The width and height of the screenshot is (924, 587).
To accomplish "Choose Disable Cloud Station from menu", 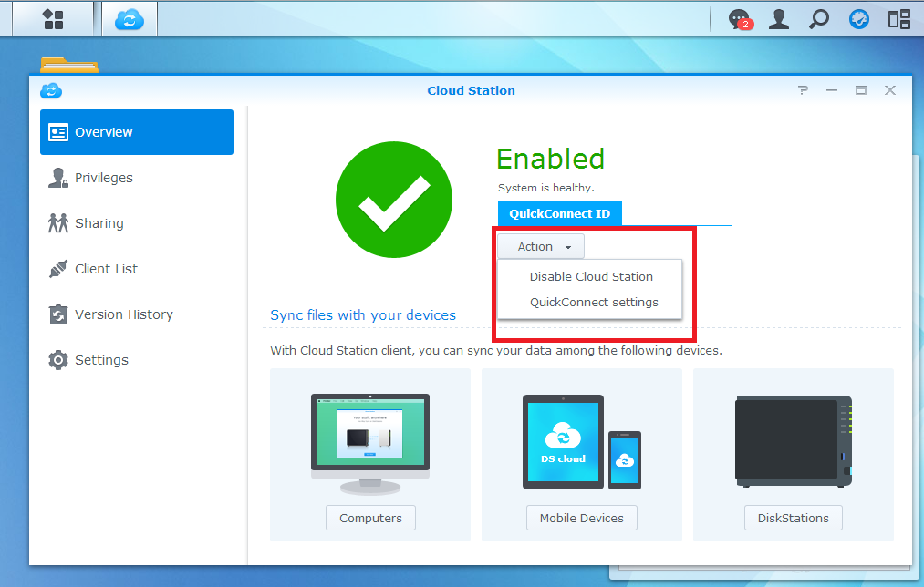I will (591, 277).
